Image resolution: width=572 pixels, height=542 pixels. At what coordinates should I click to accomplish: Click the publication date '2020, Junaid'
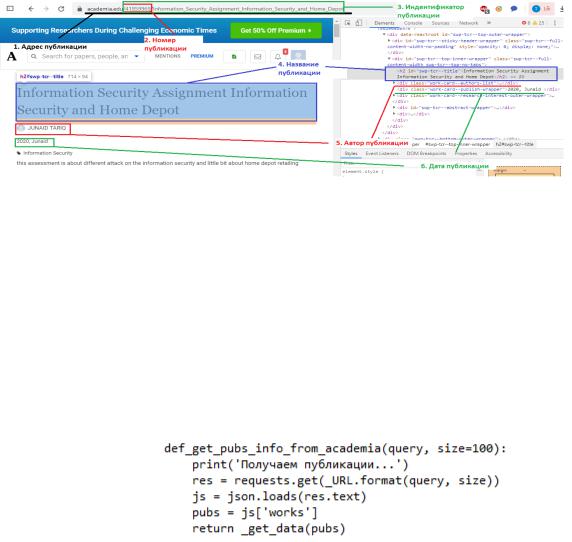[32, 141]
